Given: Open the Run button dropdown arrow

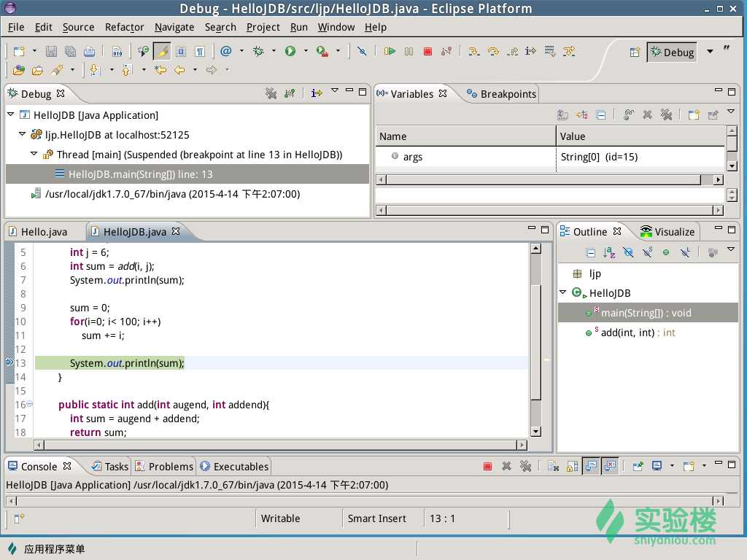Looking at the screenshot, I should pos(306,51).
